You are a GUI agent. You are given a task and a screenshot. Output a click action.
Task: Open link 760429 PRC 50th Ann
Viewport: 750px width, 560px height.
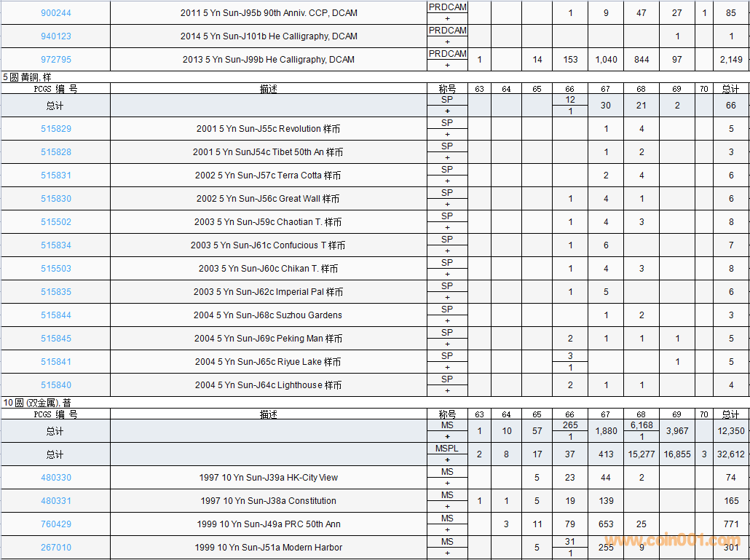[56, 524]
